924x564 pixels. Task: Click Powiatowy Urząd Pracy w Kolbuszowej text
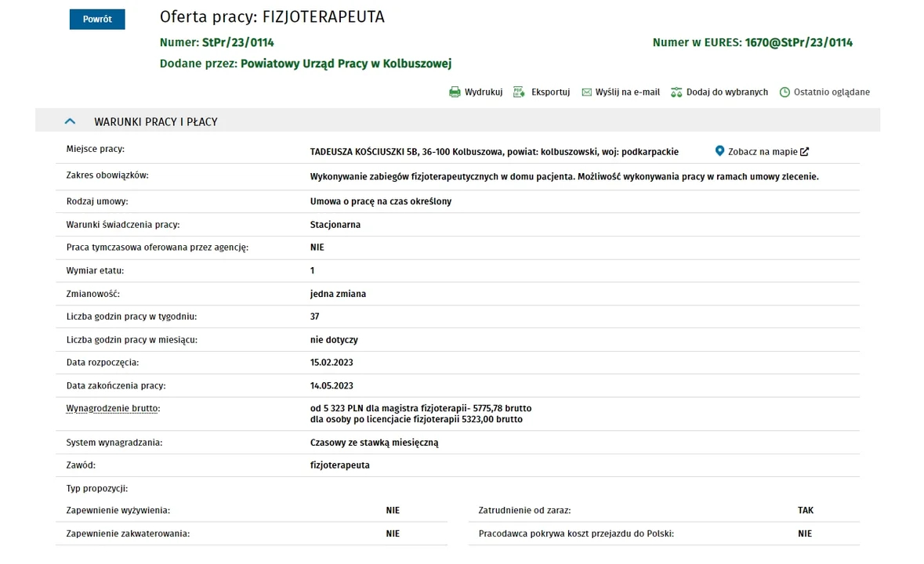coord(346,63)
